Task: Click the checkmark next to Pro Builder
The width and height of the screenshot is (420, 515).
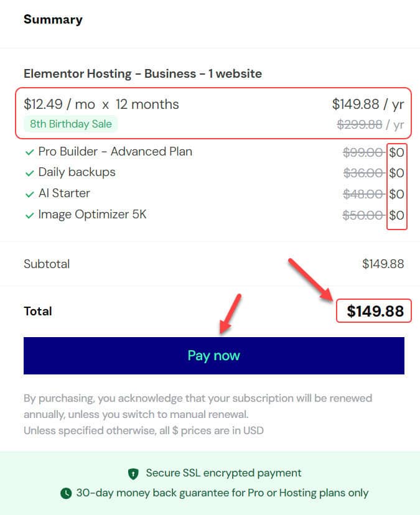Action: 29,152
